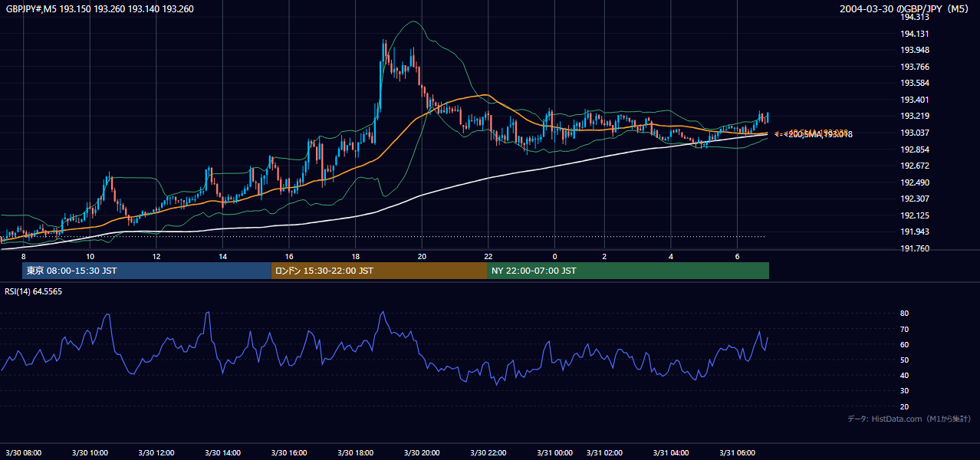The image size is (980, 460).
Task: Click the 3/30 18:00 date label
Action: 356,453
